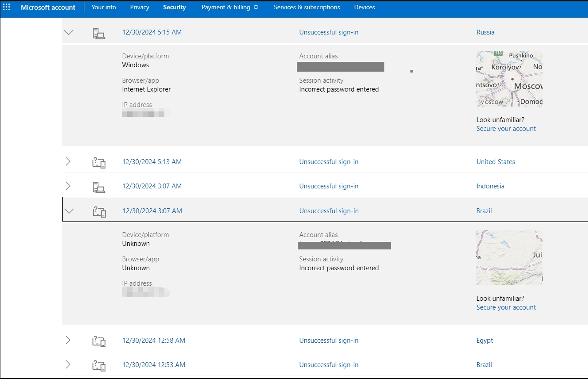Open the Microsoft app launcher grid

(x=7, y=7)
